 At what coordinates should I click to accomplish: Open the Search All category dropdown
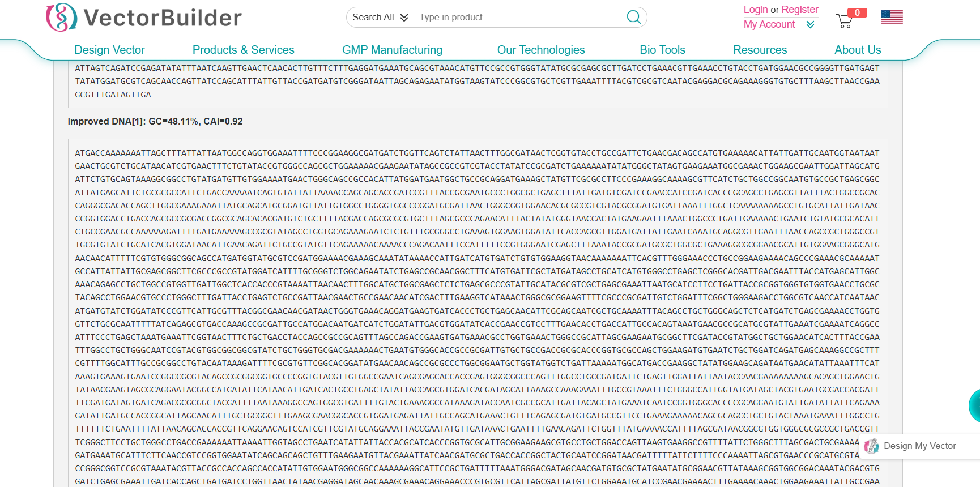[x=380, y=17]
